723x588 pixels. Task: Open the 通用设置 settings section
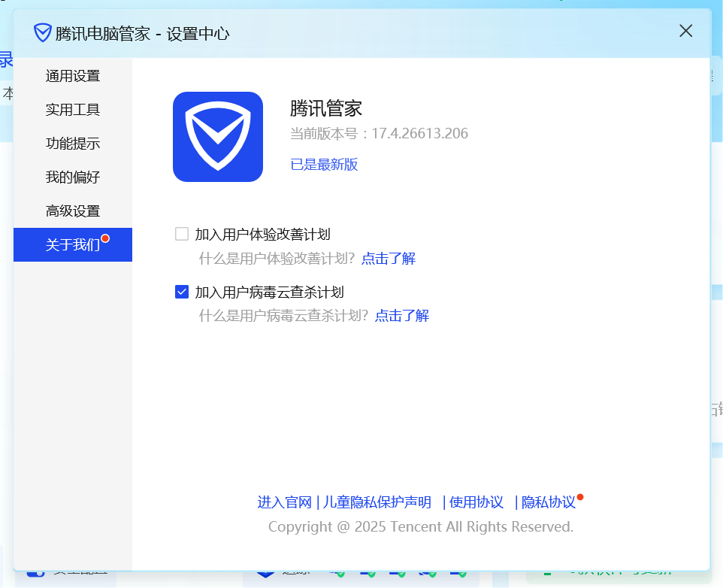click(73, 76)
